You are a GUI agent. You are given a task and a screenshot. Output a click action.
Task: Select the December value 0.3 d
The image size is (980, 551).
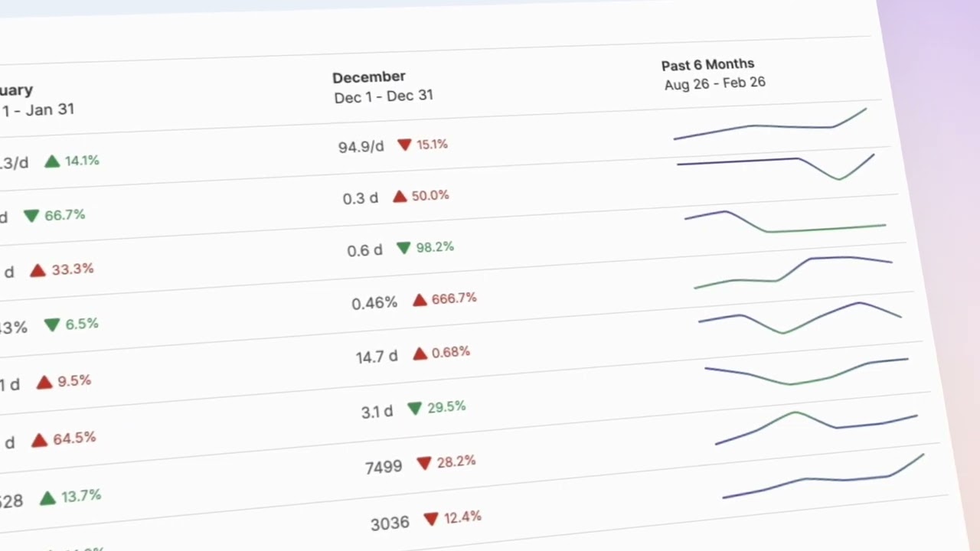[x=361, y=199]
